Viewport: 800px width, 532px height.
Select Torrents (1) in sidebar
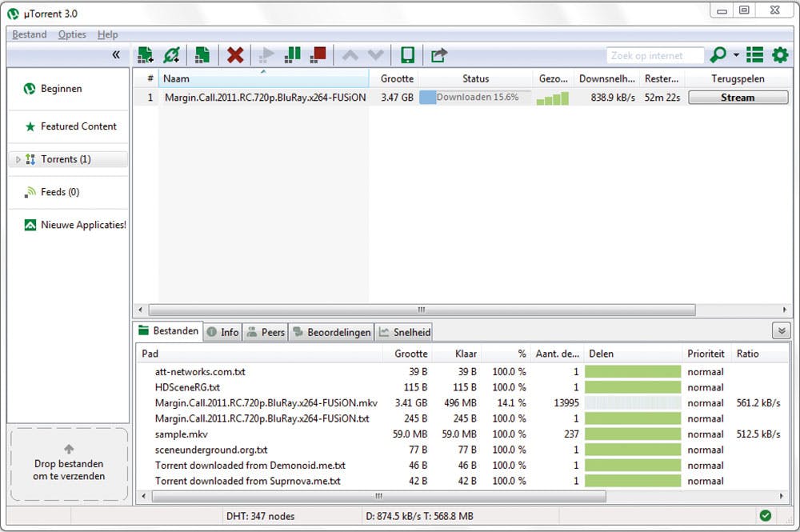click(x=68, y=159)
